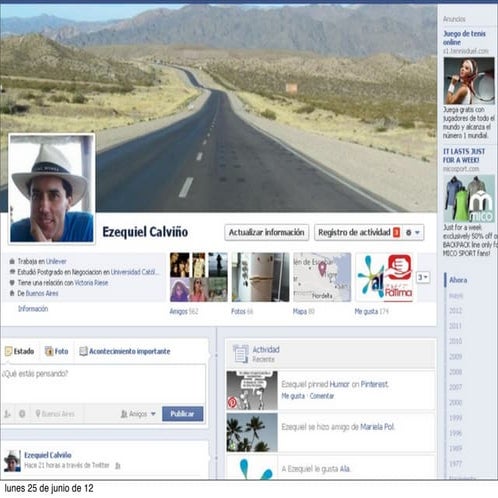498x498 pixels.
Task: Click the audience icon beside Hace 21 horas
Action: tap(117, 466)
